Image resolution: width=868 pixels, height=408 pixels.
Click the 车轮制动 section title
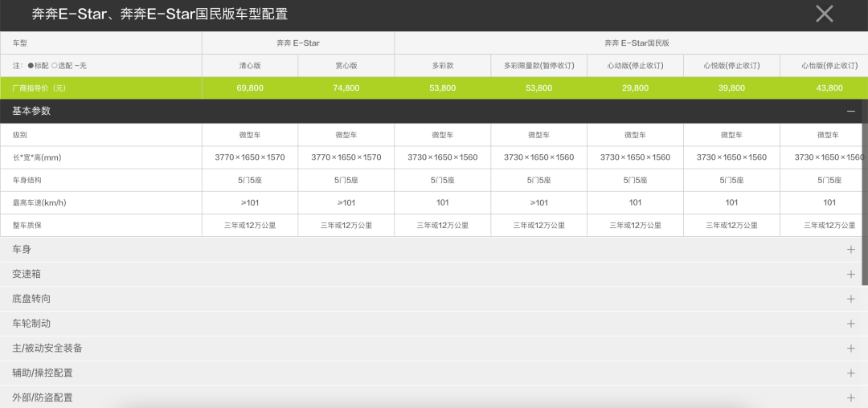point(31,324)
